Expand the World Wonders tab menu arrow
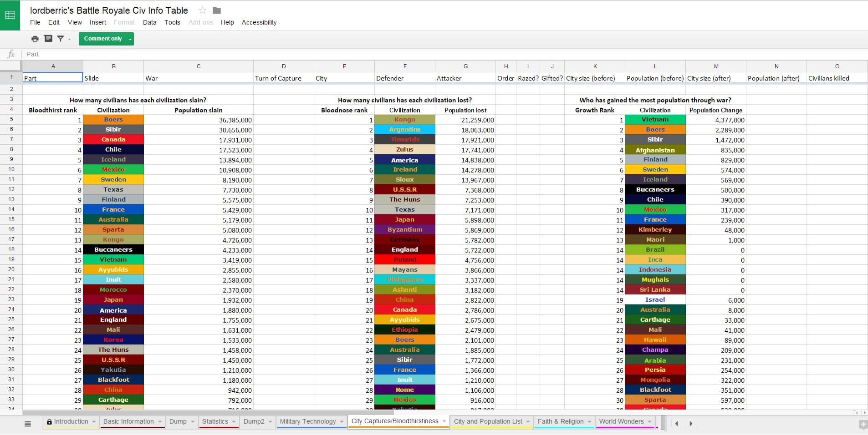Image resolution: width=868 pixels, height=435 pixels. tap(650, 422)
